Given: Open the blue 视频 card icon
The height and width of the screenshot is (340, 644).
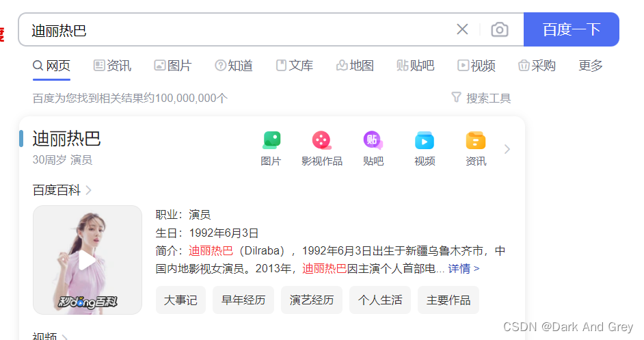Looking at the screenshot, I should tap(425, 140).
